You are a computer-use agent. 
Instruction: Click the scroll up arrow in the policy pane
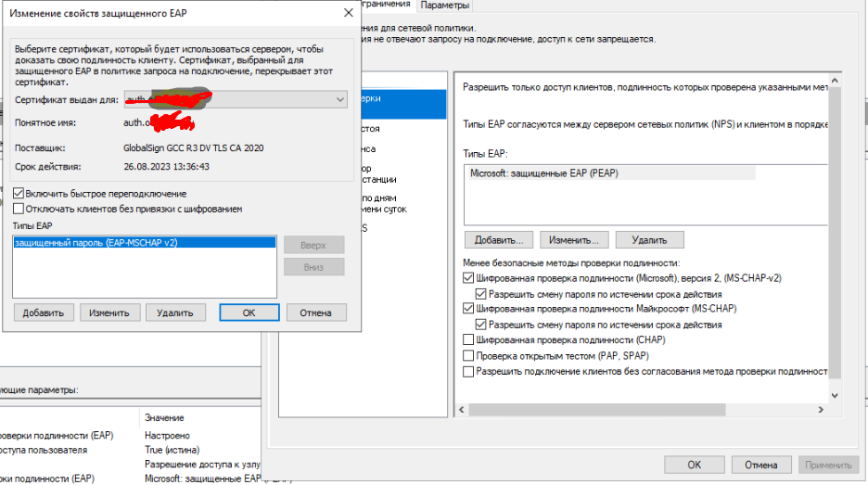835,81
